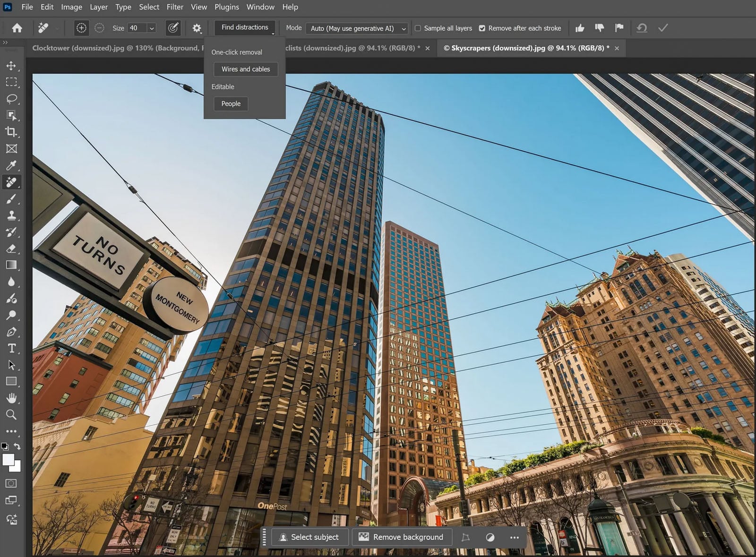Switch to the Eraser tool
This screenshot has height=557, width=756.
(x=12, y=249)
